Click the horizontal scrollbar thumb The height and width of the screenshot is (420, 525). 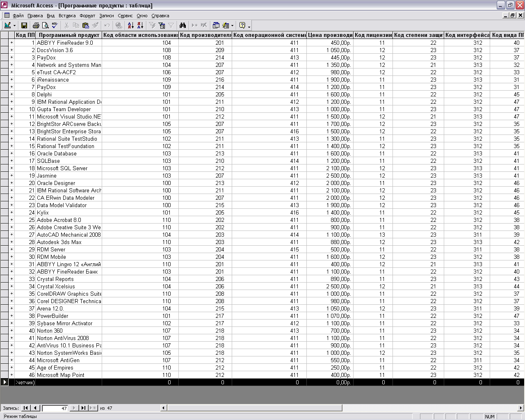(254, 408)
